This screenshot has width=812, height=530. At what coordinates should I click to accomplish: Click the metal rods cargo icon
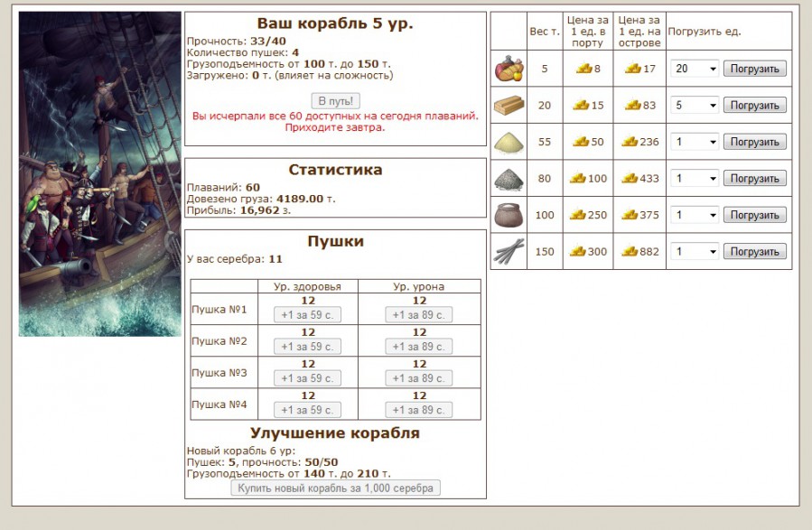tap(509, 252)
